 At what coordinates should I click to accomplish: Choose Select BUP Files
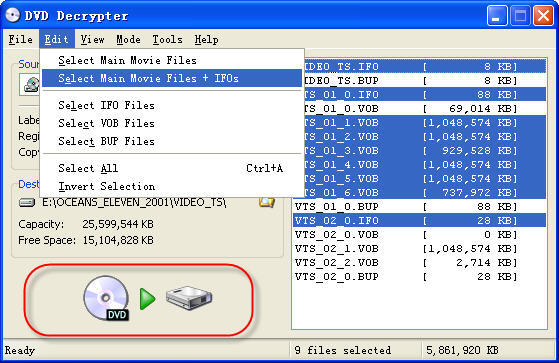(x=172, y=141)
